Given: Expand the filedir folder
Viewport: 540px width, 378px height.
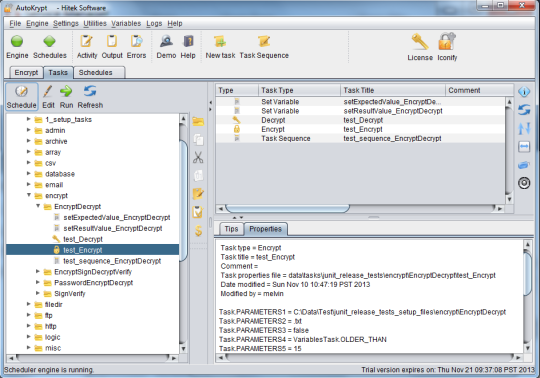Looking at the screenshot, I should tap(29, 304).
